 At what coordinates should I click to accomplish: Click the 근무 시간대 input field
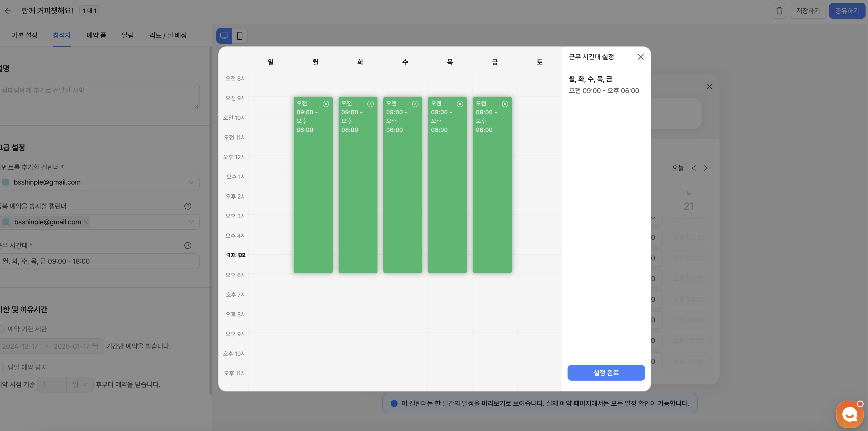pos(99,261)
